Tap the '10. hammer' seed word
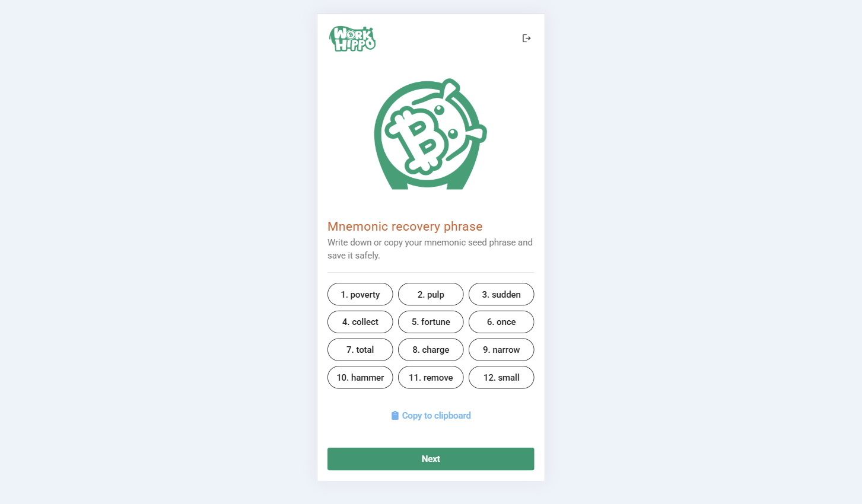This screenshot has width=862, height=504. pyautogui.click(x=360, y=378)
